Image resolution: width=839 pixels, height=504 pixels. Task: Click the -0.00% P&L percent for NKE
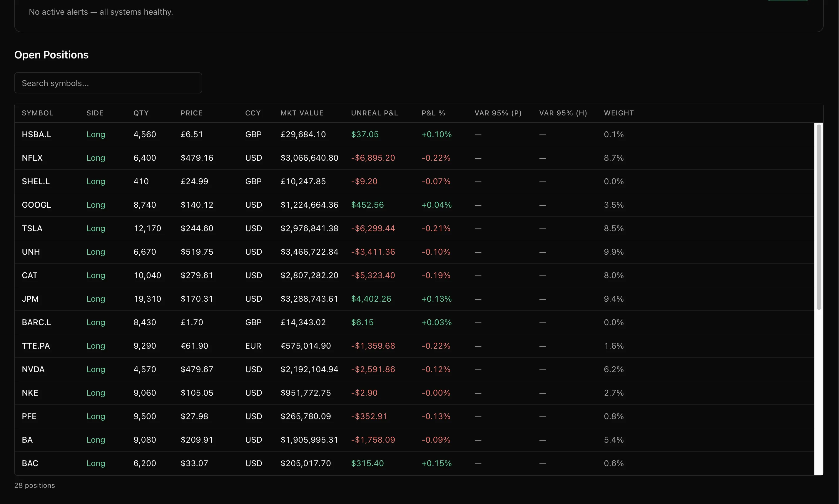point(436,392)
